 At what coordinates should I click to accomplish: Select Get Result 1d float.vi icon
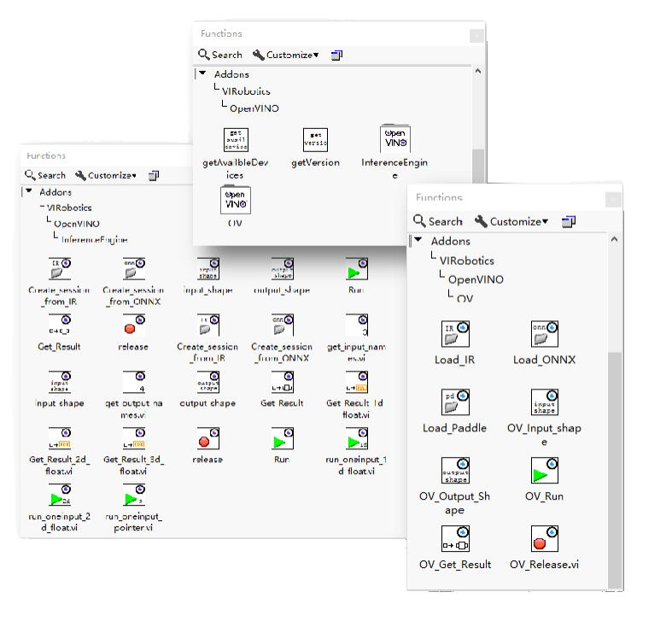point(357,382)
